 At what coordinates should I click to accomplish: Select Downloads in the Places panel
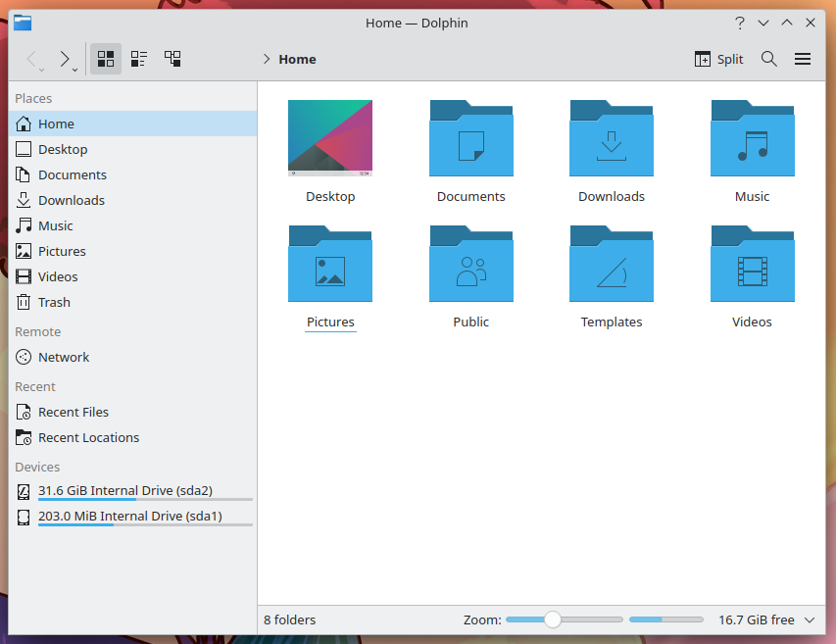coord(132,200)
